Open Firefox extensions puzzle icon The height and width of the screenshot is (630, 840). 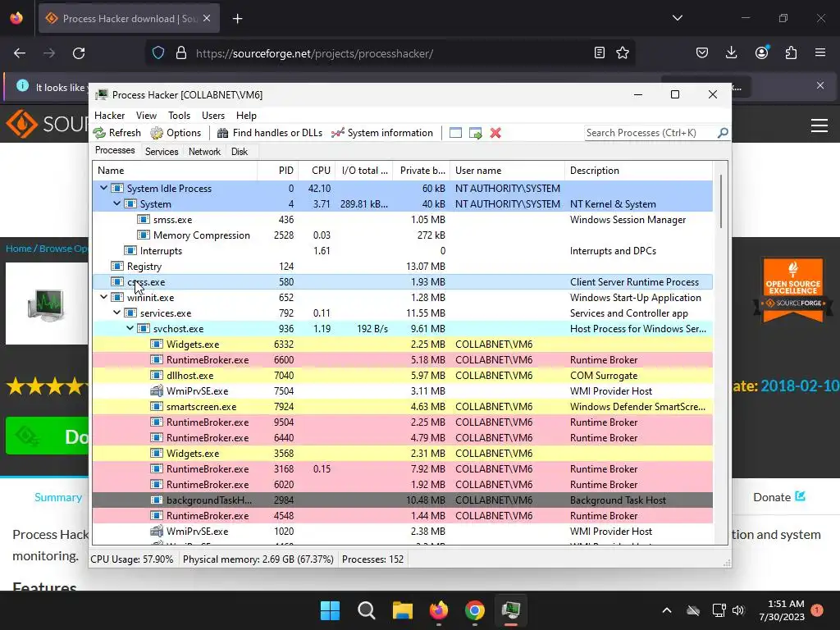pyautogui.click(x=791, y=52)
